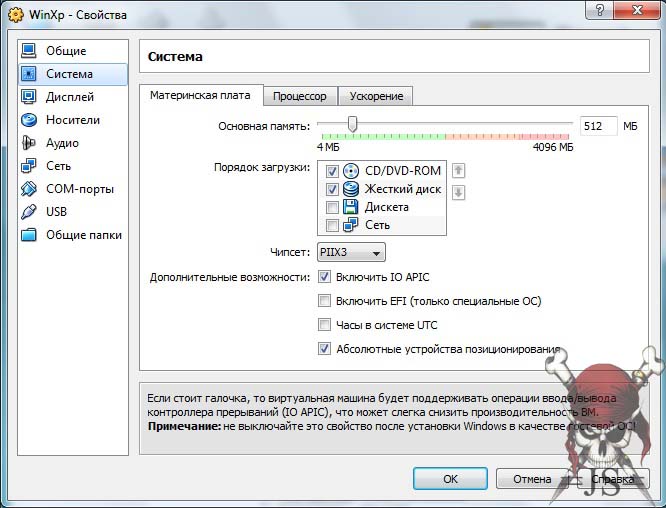Close the WinXp properties window
This screenshot has height=508, width=666.
637,9
